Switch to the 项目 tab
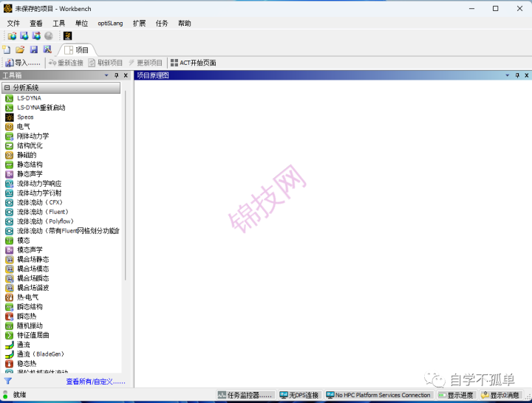This screenshot has width=532, height=403. click(77, 50)
